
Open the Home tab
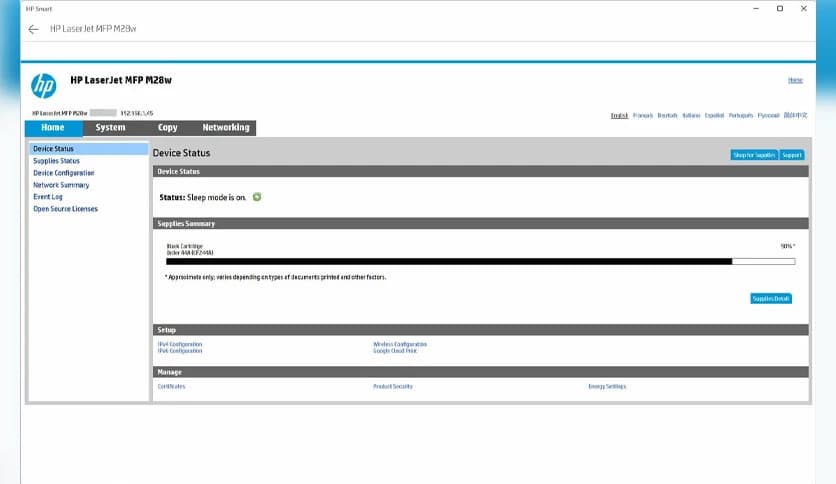53,127
